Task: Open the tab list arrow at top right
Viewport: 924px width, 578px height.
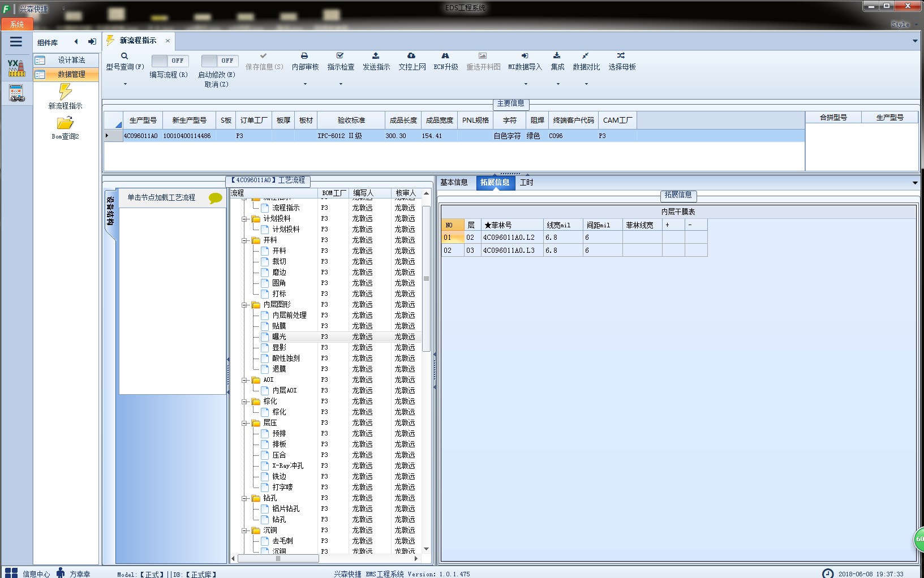Action: 915,41
